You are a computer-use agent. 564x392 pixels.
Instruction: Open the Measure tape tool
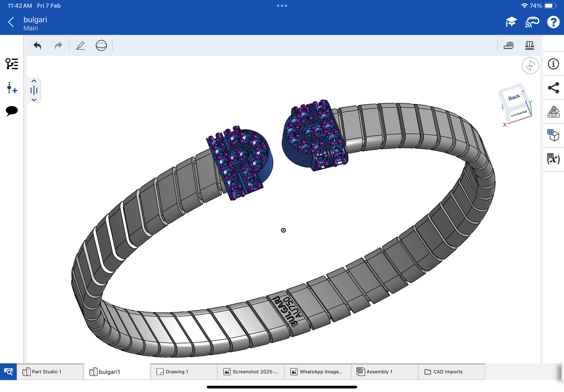click(x=509, y=46)
